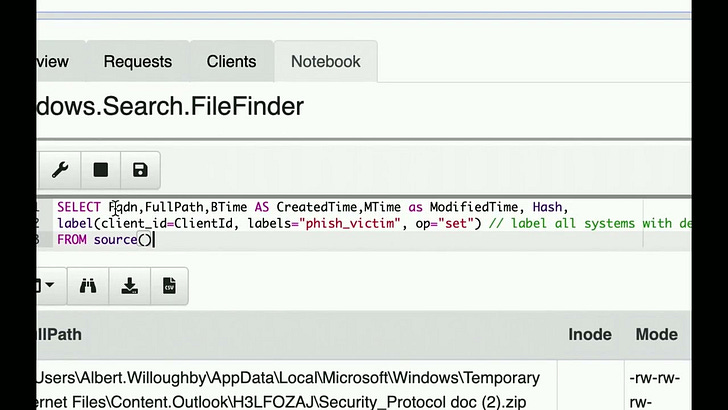Open the binoculars inspect icon
Screen dimensions: 728x410
coord(88,286)
